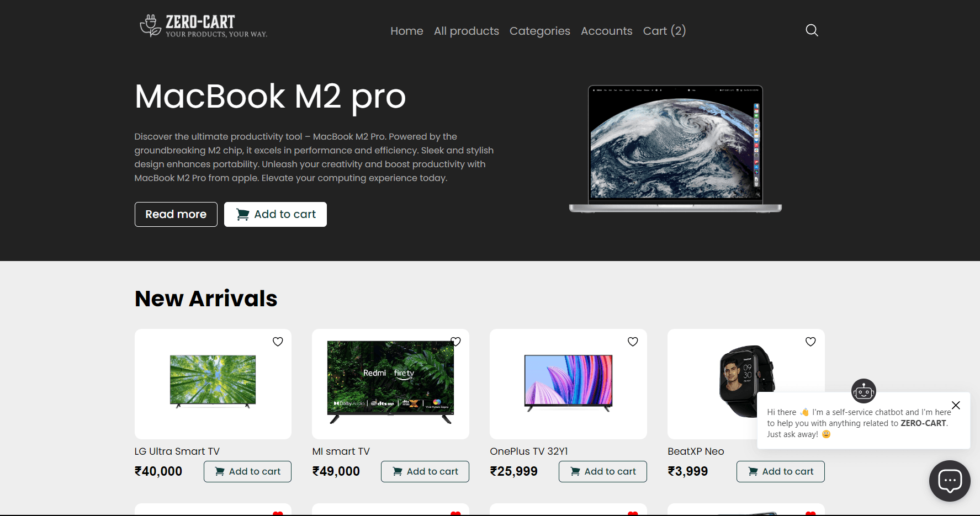The width and height of the screenshot is (980, 516).
Task: Add BeatXP Neo to cart
Action: [x=781, y=471]
